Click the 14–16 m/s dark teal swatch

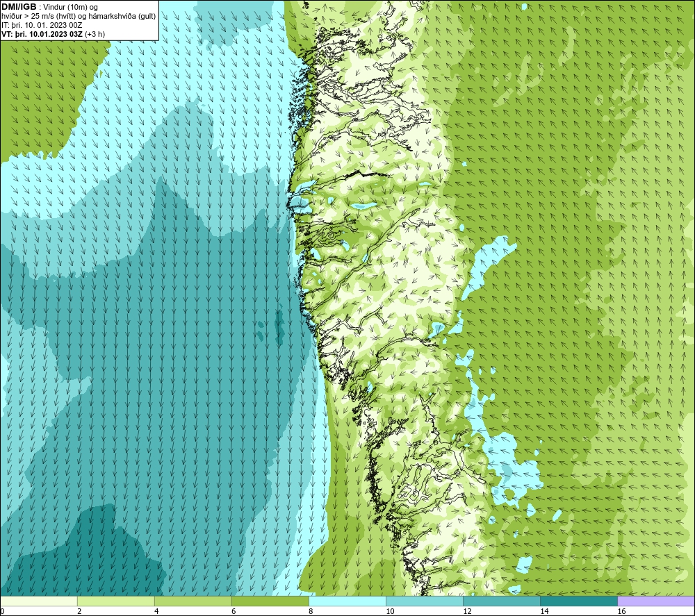tap(579, 601)
